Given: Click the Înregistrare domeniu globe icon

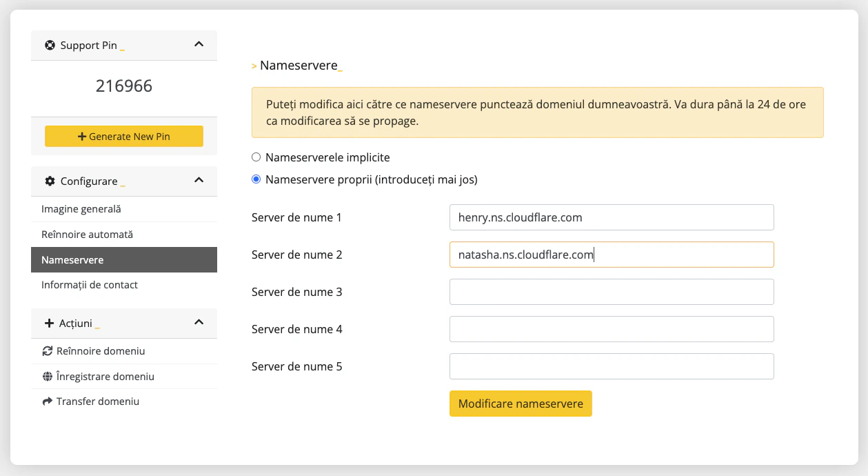Looking at the screenshot, I should tap(48, 377).
